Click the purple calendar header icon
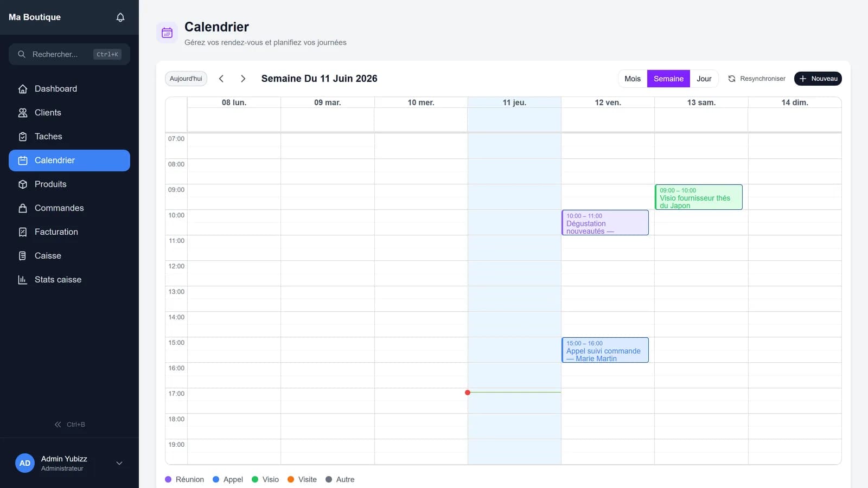 point(167,33)
